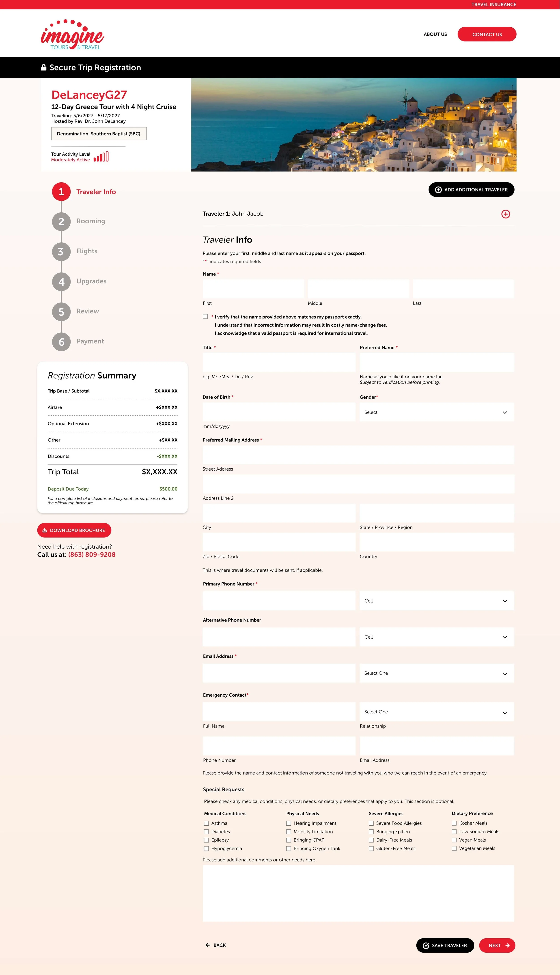
Task: Click step 3 circle for Flights
Action: point(61,252)
